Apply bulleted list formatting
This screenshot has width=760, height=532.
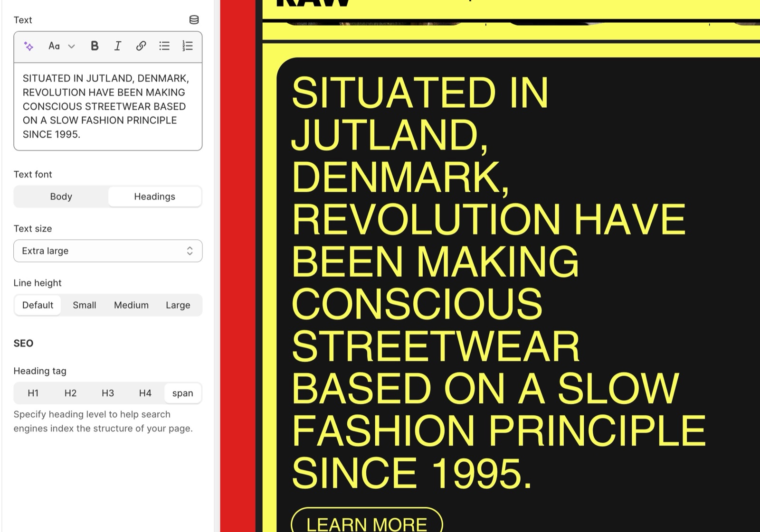coord(164,46)
